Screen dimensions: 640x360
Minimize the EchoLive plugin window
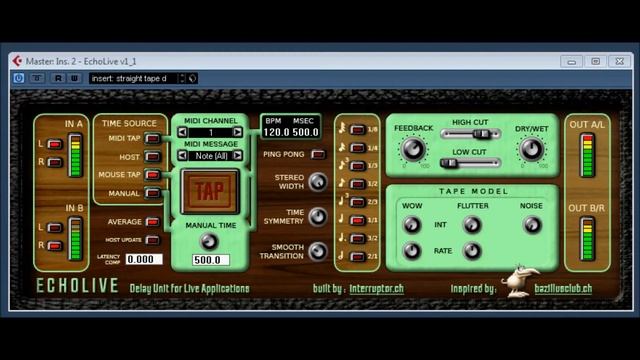click(571, 62)
